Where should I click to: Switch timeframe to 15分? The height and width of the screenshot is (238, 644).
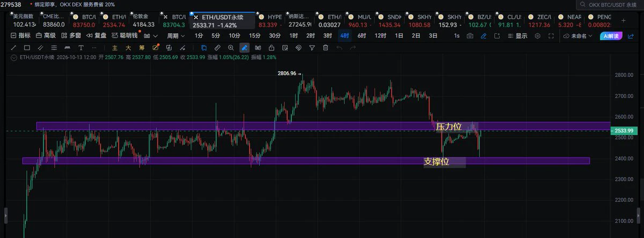point(255,36)
